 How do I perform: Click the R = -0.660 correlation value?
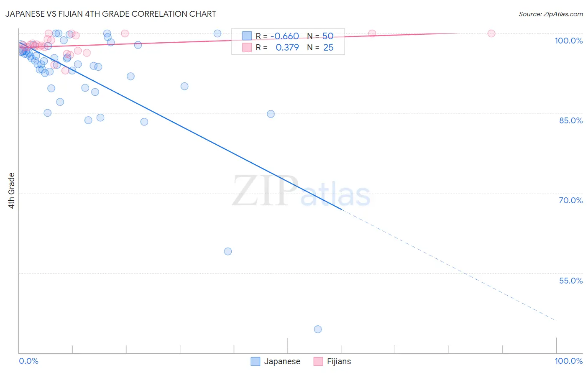pos(277,36)
